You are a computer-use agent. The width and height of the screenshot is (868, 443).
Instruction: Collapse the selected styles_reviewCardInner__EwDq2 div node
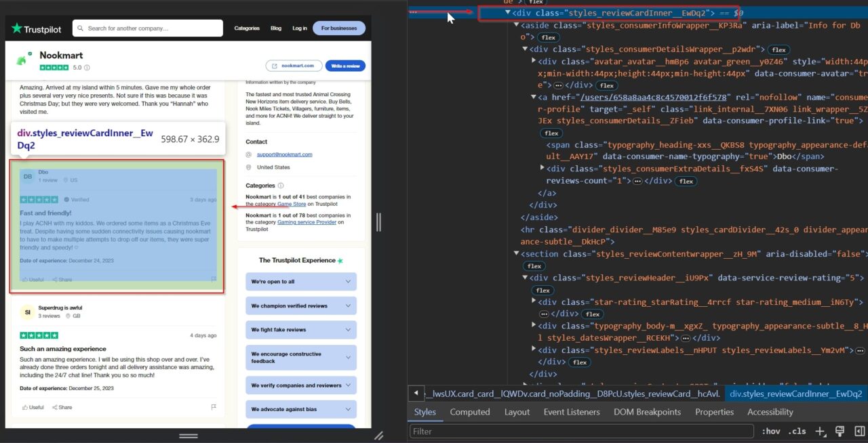tap(507, 13)
